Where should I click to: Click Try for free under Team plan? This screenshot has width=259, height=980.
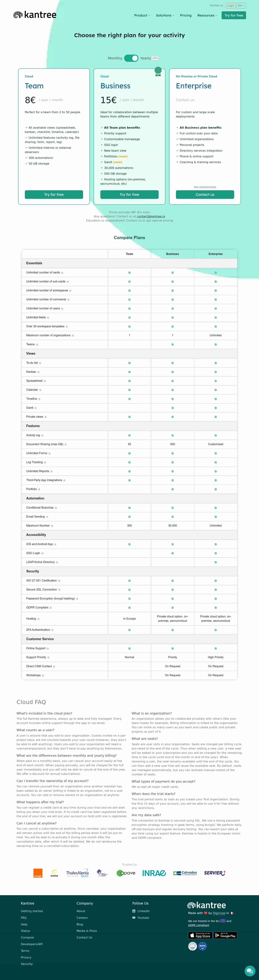(x=54, y=194)
